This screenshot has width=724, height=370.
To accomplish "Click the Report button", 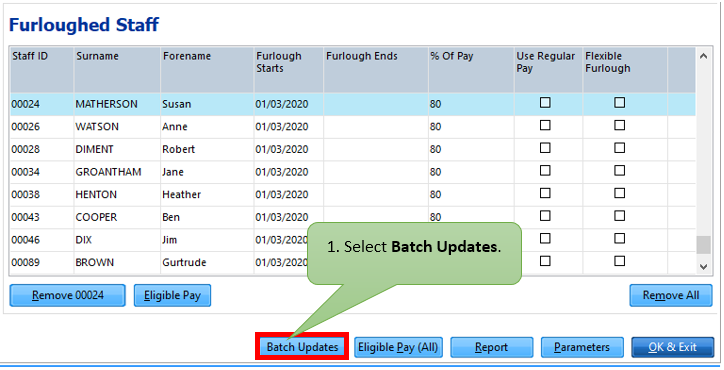I will (x=491, y=347).
